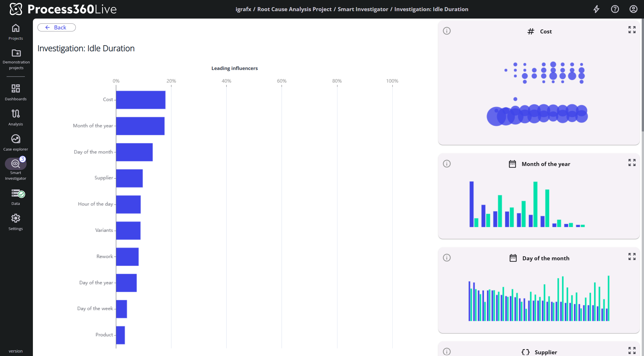
Task: Click the 'Variants' axis label
Action: tap(104, 230)
